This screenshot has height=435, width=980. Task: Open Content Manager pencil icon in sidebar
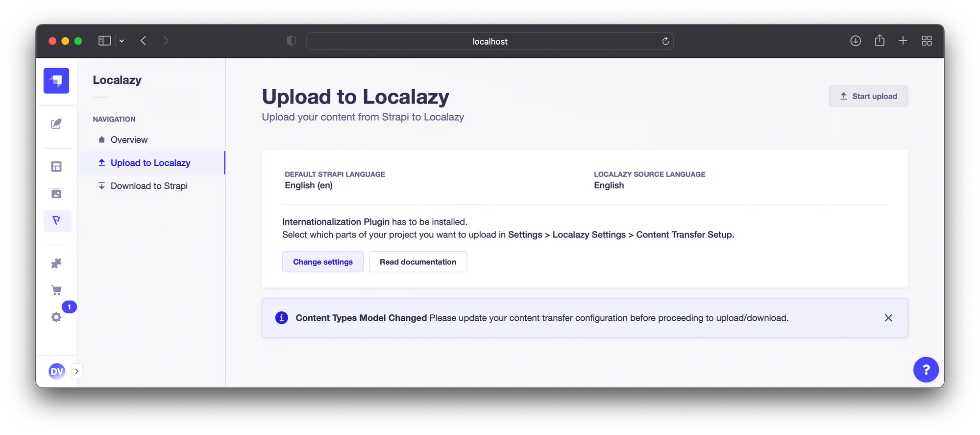pyautogui.click(x=56, y=124)
